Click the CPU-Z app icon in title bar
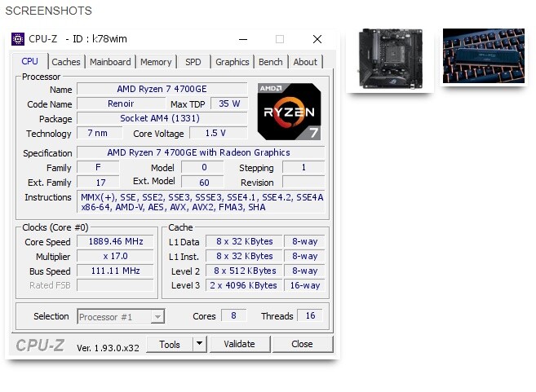The image size is (536, 392). pos(19,39)
